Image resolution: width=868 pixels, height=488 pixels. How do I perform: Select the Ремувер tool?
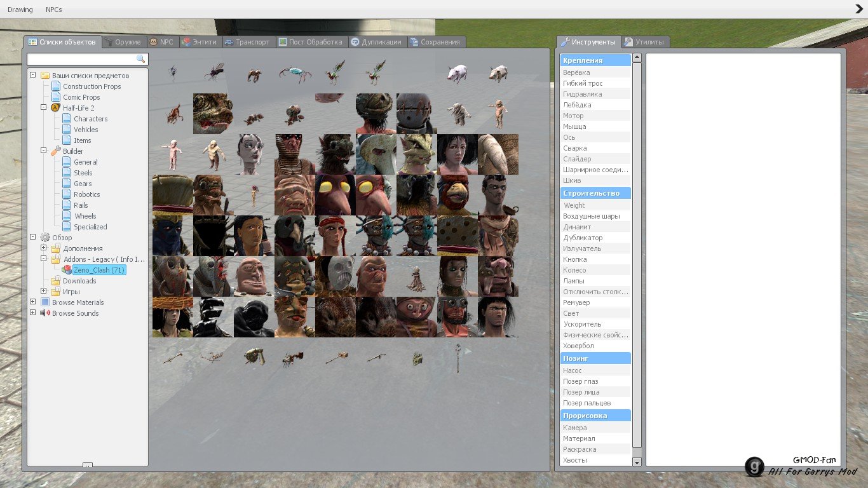pyautogui.click(x=595, y=302)
